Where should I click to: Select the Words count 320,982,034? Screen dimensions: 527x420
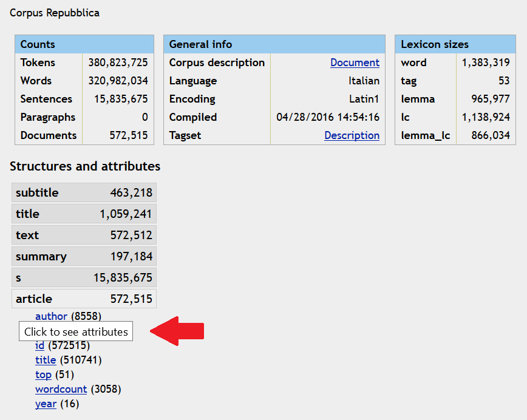point(118,81)
